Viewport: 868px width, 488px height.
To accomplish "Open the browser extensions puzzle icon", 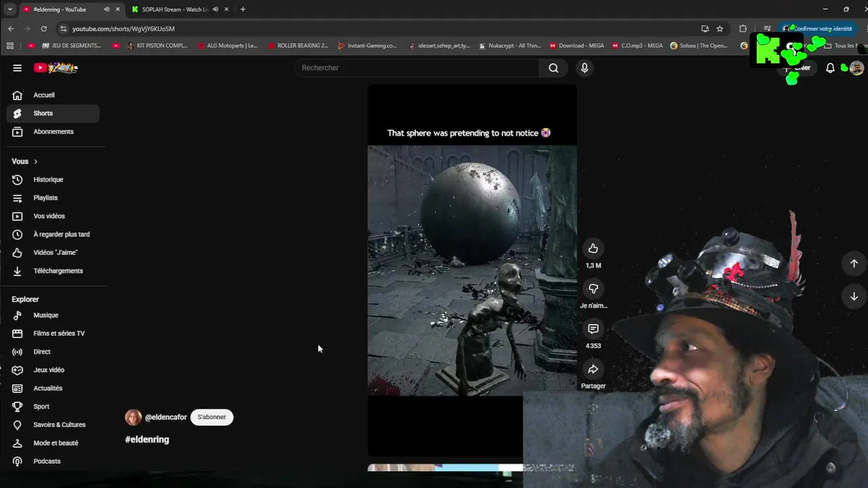I will (743, 28).
